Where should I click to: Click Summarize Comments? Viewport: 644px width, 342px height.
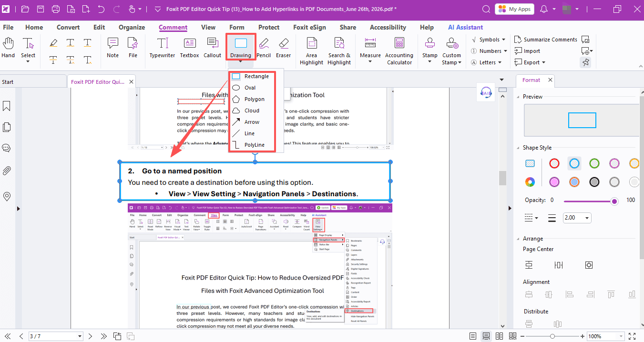546,40
